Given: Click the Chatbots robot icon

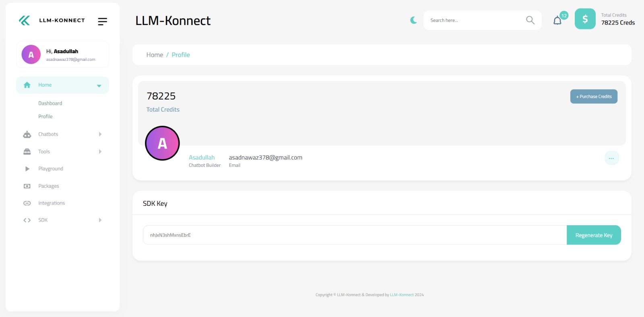Looking at the screenshot, I should point(27,135).
